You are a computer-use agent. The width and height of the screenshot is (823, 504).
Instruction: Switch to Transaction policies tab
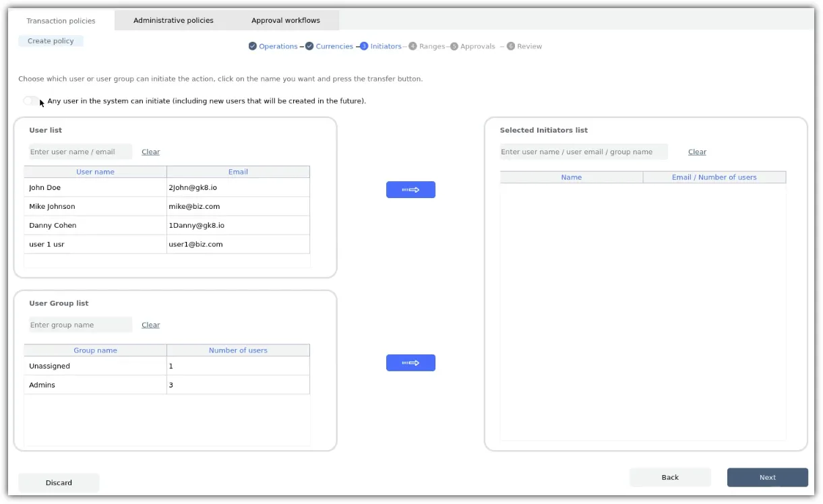tap(61, 21)
